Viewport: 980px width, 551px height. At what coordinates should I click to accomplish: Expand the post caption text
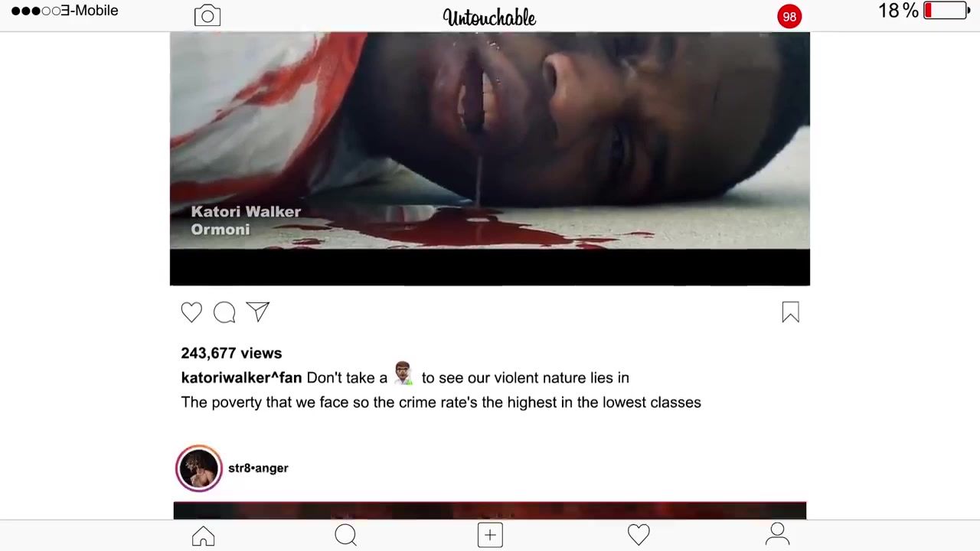click(441, 390)
